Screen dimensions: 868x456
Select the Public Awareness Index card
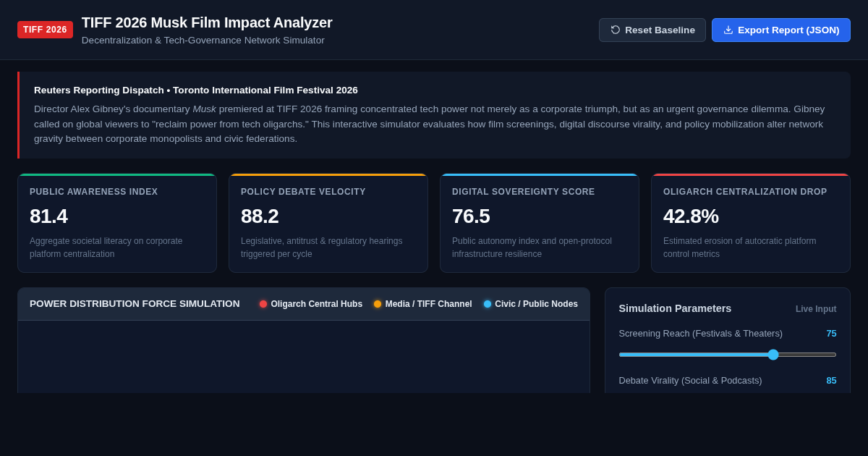[117, 223]
